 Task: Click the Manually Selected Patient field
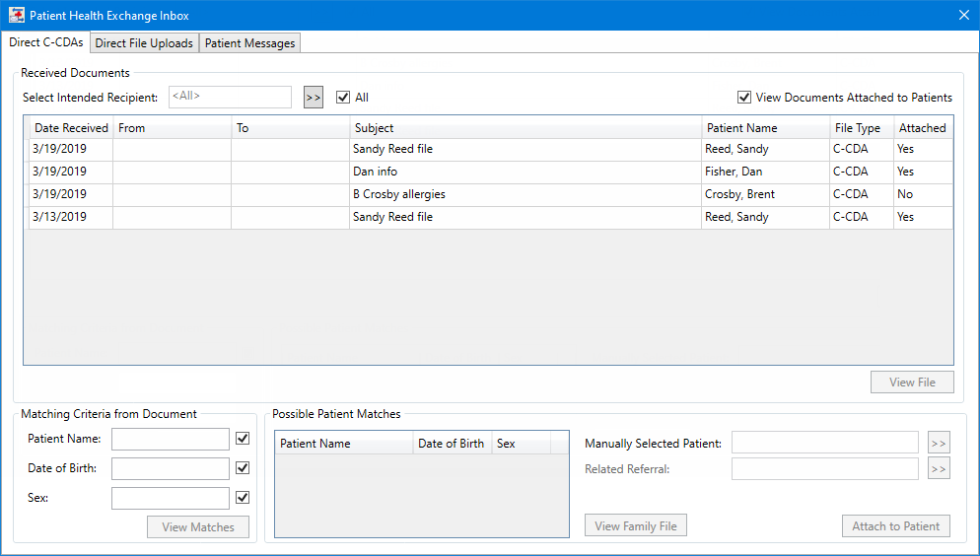tap(825, 443)
